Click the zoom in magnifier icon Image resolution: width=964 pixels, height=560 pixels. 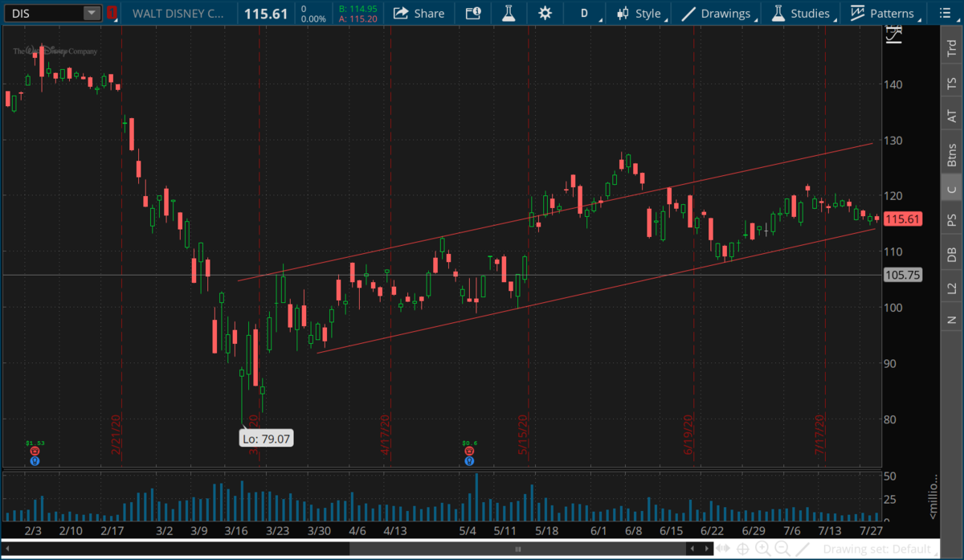(x=762, y=549)
